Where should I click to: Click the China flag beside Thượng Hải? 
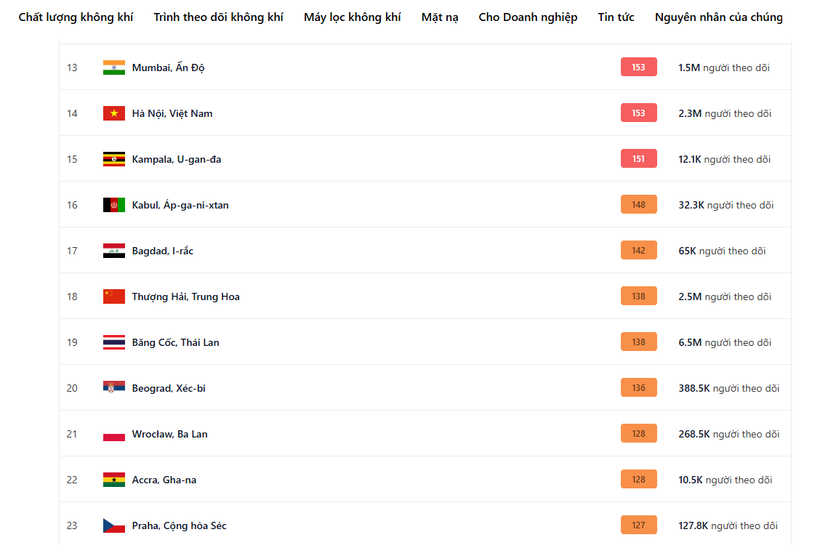tap(113, 297)
